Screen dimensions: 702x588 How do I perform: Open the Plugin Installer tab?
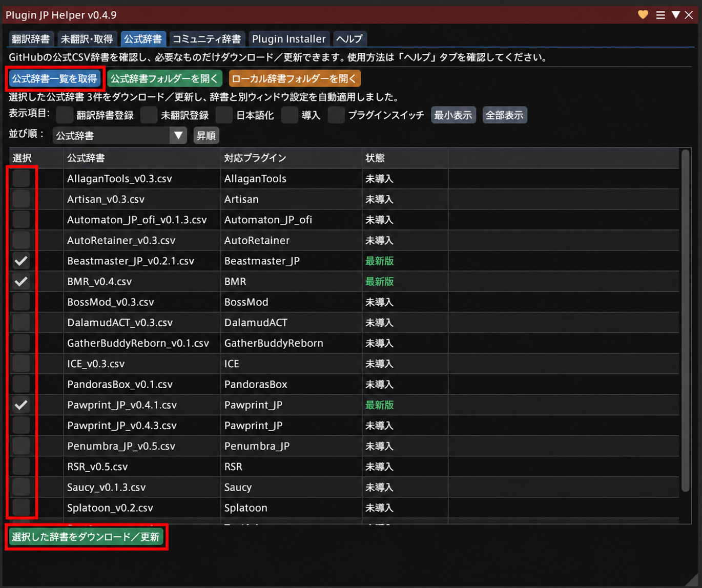pyautogui.click(x=288, y=39)
